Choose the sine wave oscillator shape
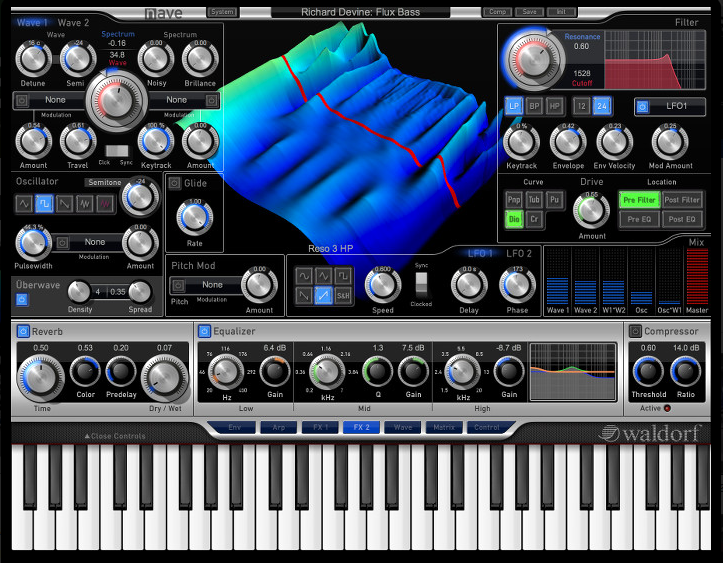Viewport: 723px width, 563px height. [24, 203]
